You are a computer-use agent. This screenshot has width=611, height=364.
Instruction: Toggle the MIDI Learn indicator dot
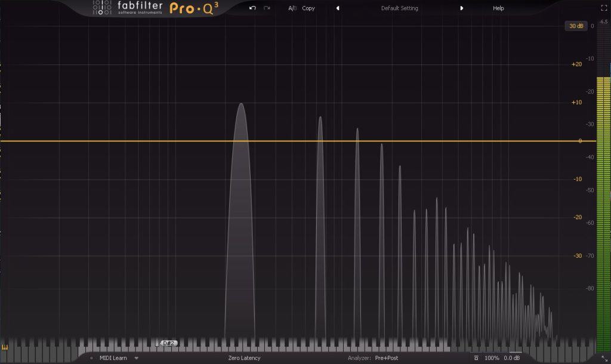click(x=91, y=358)
